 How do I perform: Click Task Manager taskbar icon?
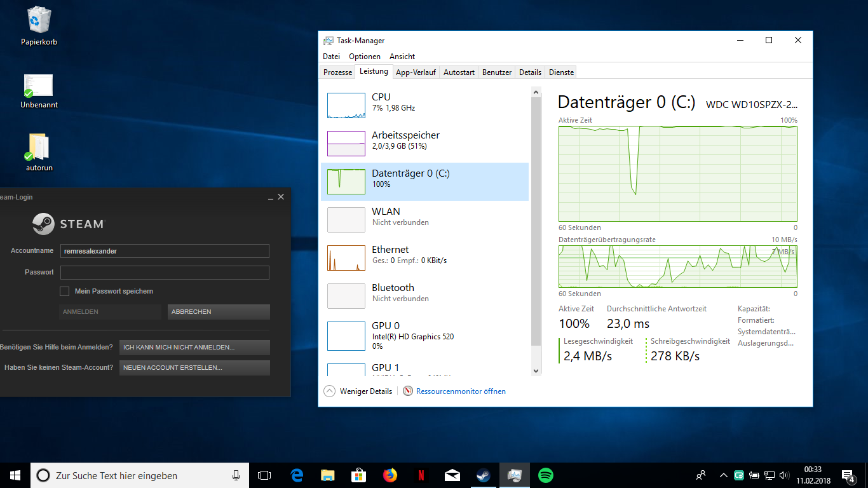[515, 475]
